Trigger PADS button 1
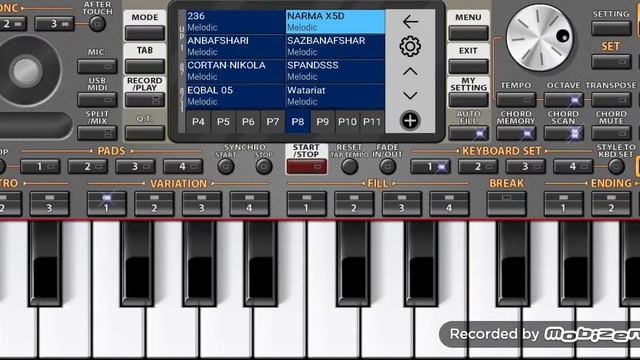The width and height of the screenshot is (640, 360). (x=40, y=167)
